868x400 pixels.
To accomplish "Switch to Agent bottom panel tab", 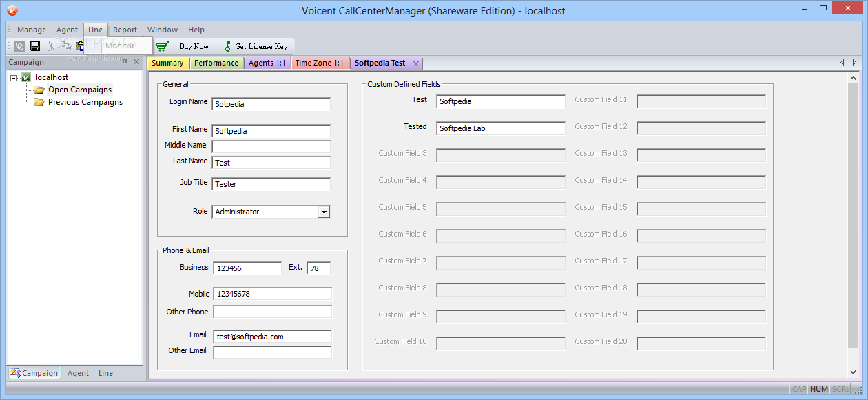I will pos(78,373).
